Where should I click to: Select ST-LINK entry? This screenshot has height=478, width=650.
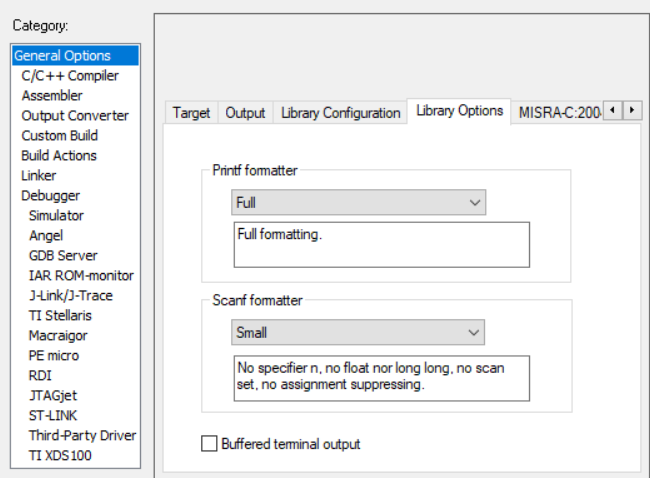[x=53, y=415]
